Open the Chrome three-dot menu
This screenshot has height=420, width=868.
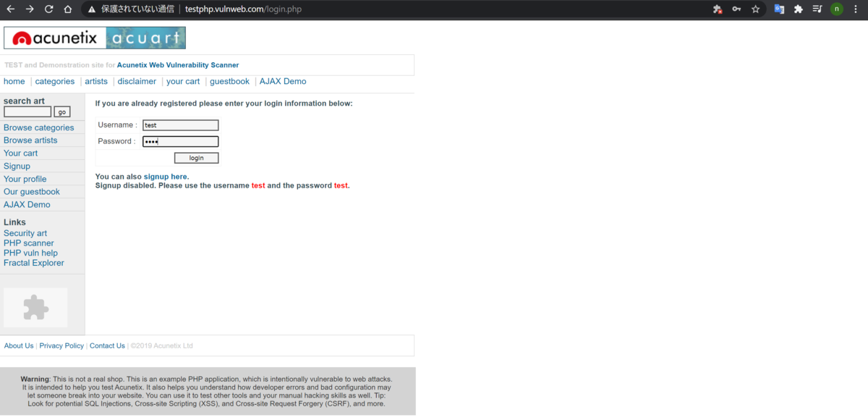[x=856, y=9]
